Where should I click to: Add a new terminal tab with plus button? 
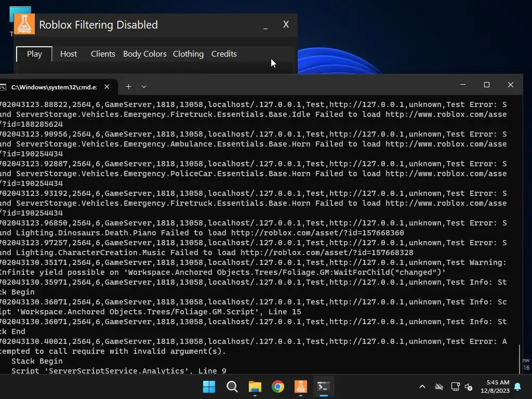pos(129,87)
